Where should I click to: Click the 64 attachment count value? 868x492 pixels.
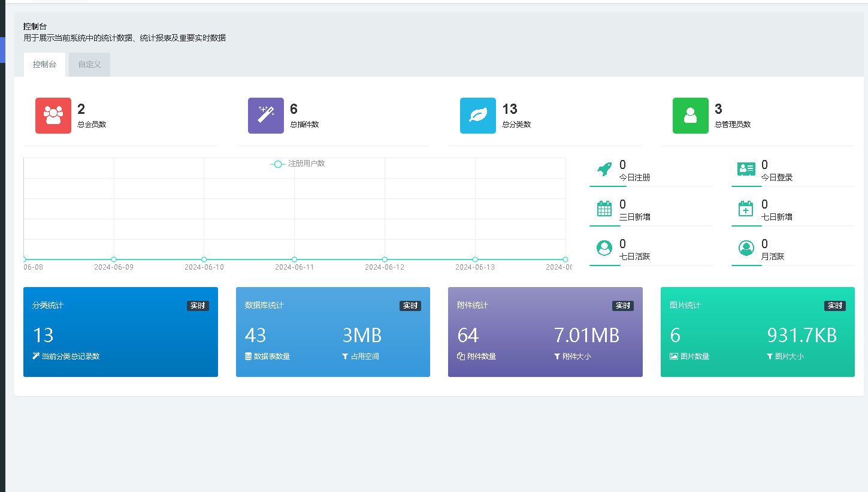point(468,335)
